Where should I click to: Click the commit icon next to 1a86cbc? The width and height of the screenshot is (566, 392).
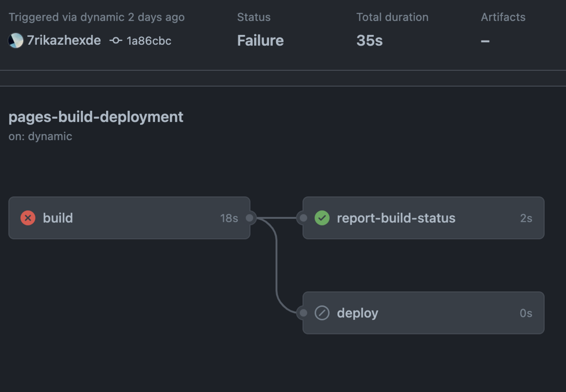pos(115,41)
